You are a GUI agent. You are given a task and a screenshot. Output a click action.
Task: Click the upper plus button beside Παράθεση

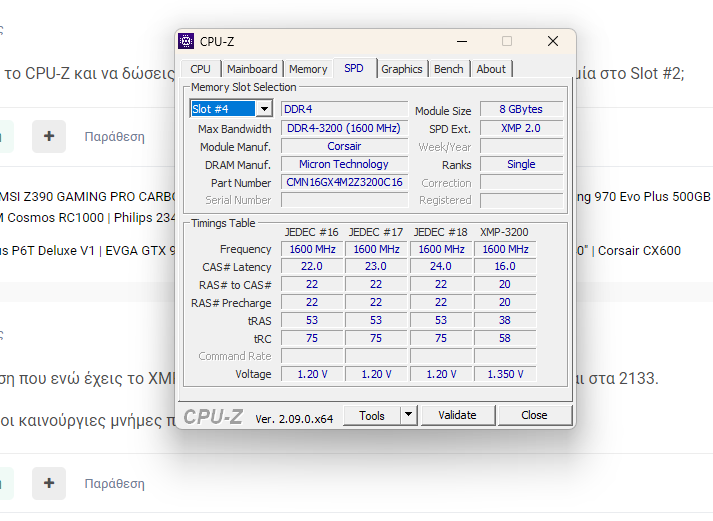tap(49, 136)
